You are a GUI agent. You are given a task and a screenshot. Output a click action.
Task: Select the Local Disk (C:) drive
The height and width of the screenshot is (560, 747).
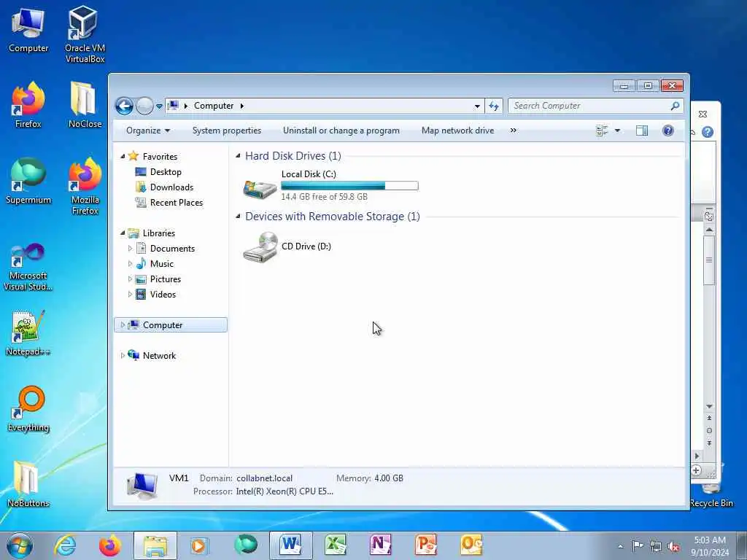[330, 185]
